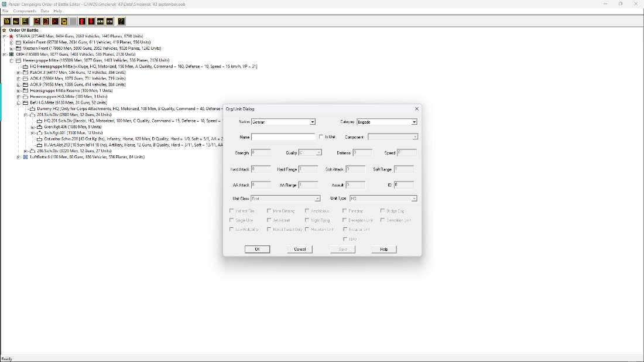Tick the Deception Unit checkbox

345,220
